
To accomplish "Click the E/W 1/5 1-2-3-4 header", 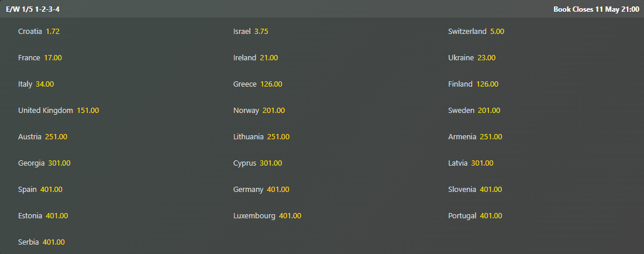I will point(32,9).
